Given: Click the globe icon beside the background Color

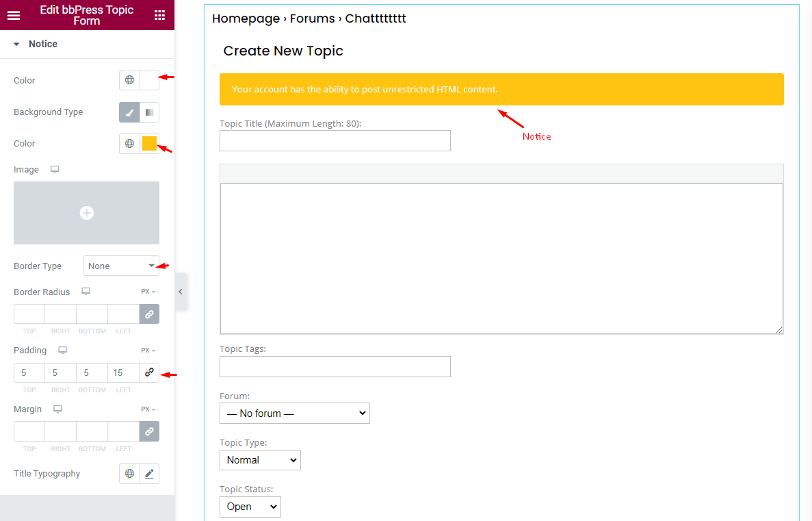Looking at the screenshot, I should point(130,144).
